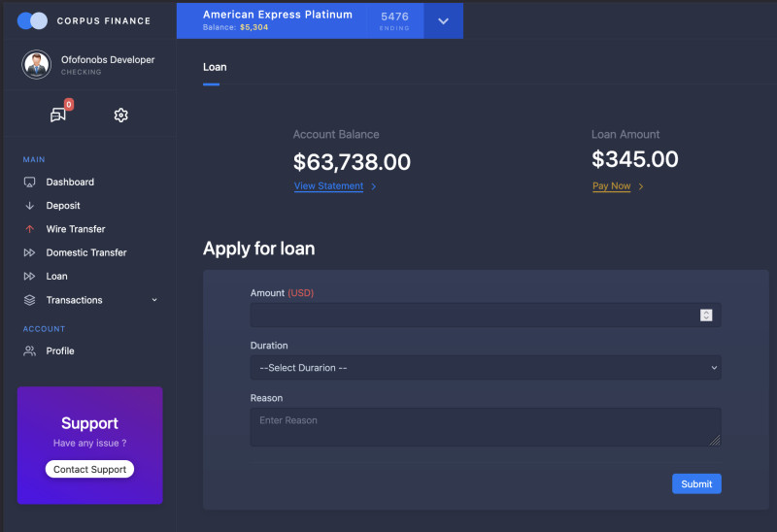This screenshot has width=777, height=532.
Task: Click the Dashboard monitor icon
Action: point(29,183)
